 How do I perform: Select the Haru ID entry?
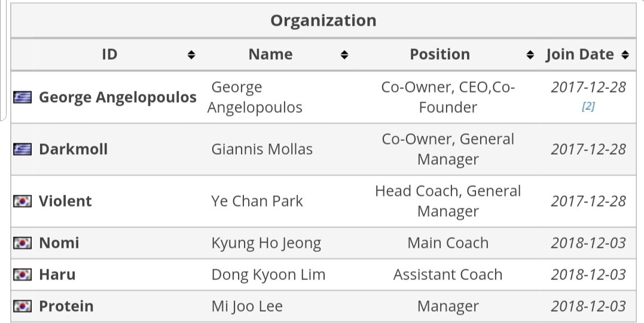coord(57,275)
